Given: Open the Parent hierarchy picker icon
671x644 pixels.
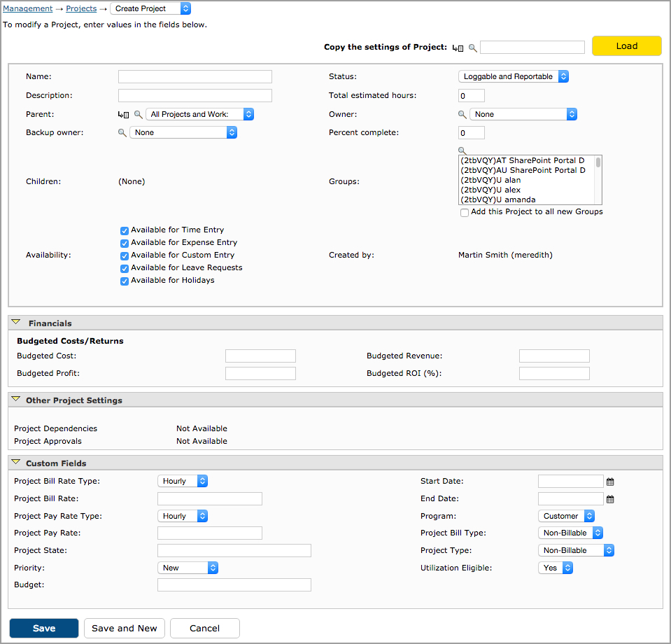Looking at the screenshot, I should [123, 115].
